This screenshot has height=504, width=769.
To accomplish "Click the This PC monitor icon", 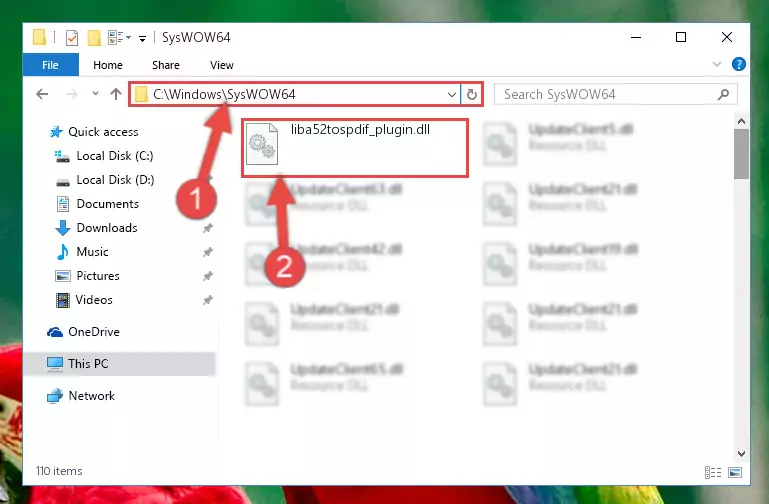I will [55, 364].
